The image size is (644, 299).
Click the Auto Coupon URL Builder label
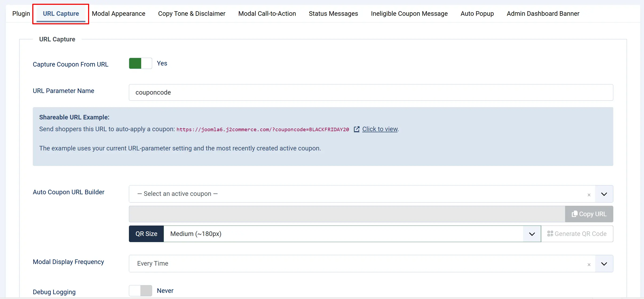(x=69, y=192)
